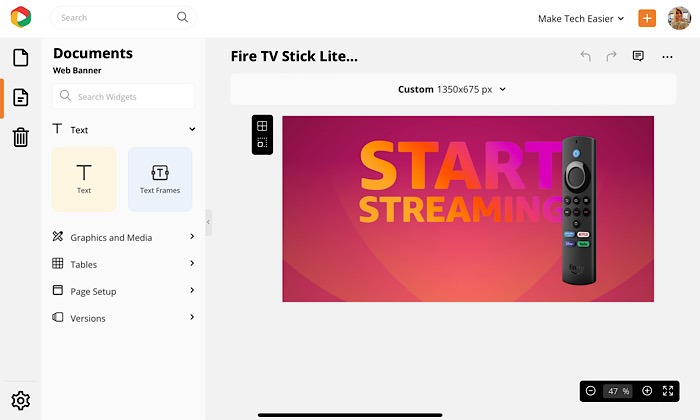700x420 pixels.
Task: Expand Graphics and Media section
Action: [124, 237]
